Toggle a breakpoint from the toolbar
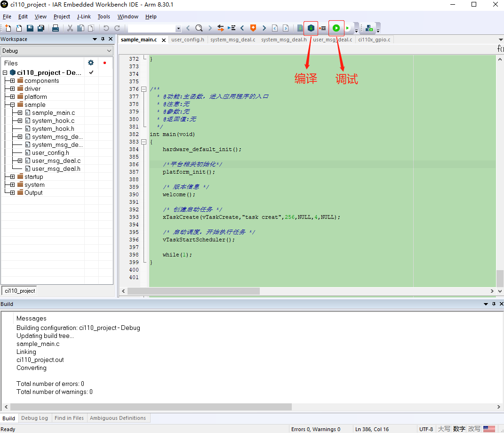Viewport: 504px width, 433px height. coord(322,28)
